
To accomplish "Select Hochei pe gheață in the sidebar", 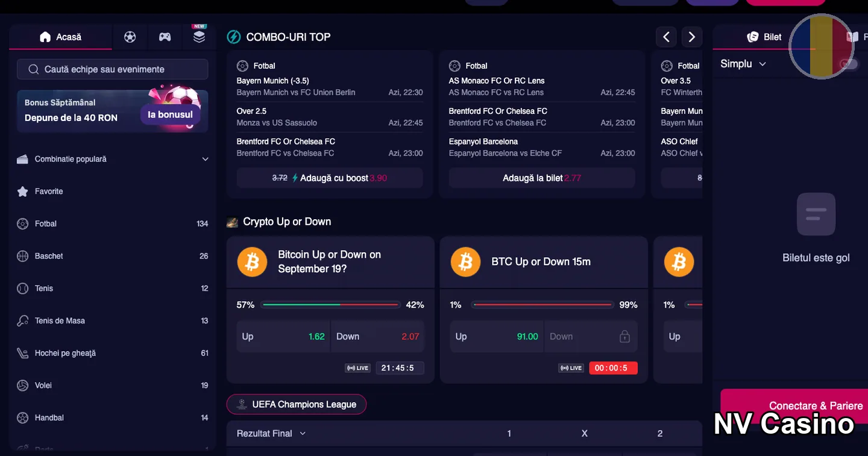I will click(x=112, y=353).
